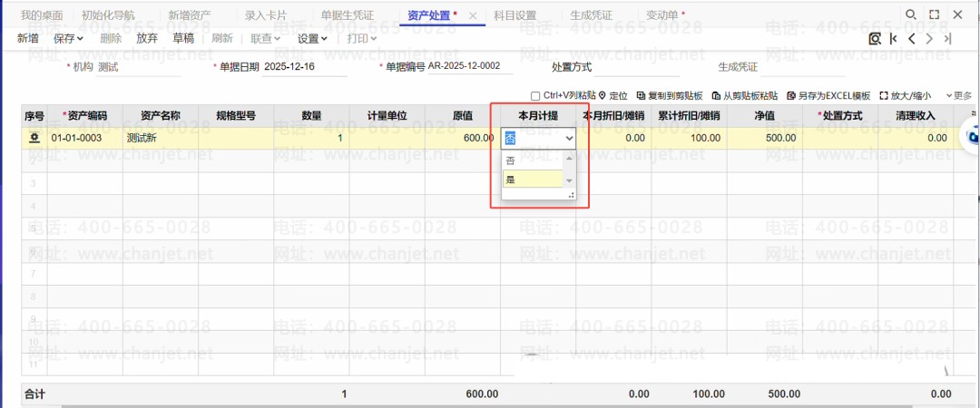Click the 累计折旧 cell 100.00 in row one
Screen dimensions: 980x408
point(690,138)
